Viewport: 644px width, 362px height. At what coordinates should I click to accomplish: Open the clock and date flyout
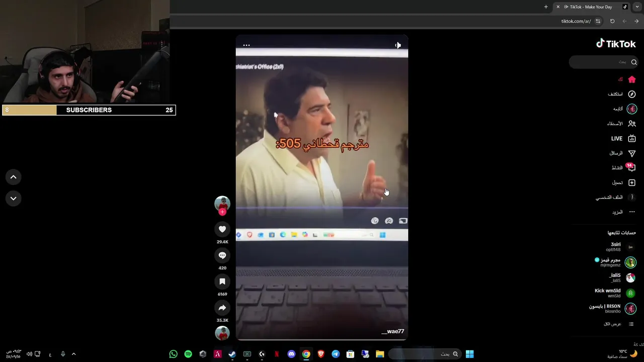coord(13,354)
